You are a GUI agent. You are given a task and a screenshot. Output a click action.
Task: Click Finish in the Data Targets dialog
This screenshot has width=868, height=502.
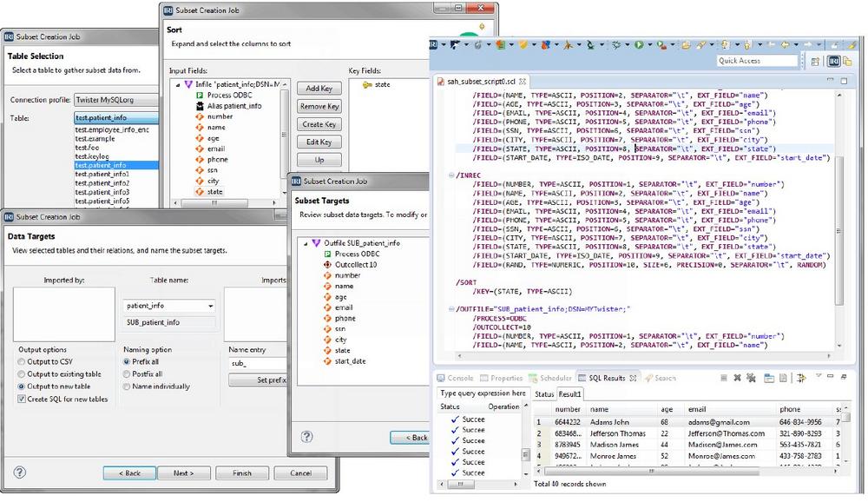tap(241, 473)
